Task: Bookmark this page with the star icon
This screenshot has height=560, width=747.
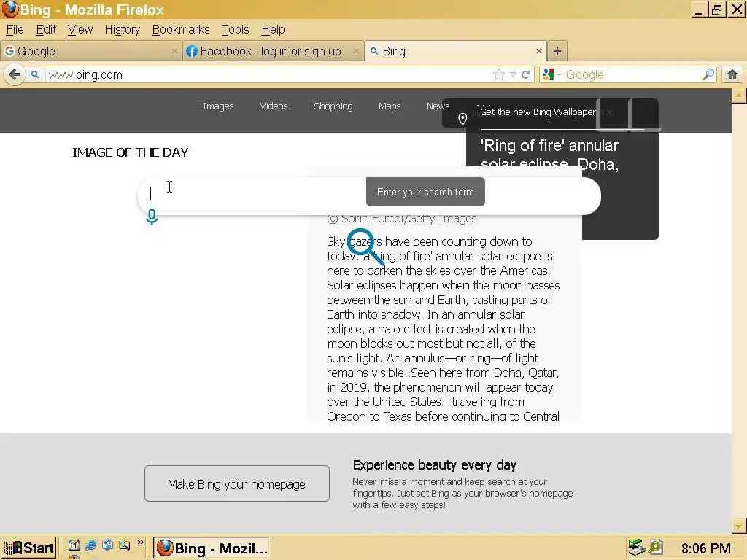Action: (499, 75)
